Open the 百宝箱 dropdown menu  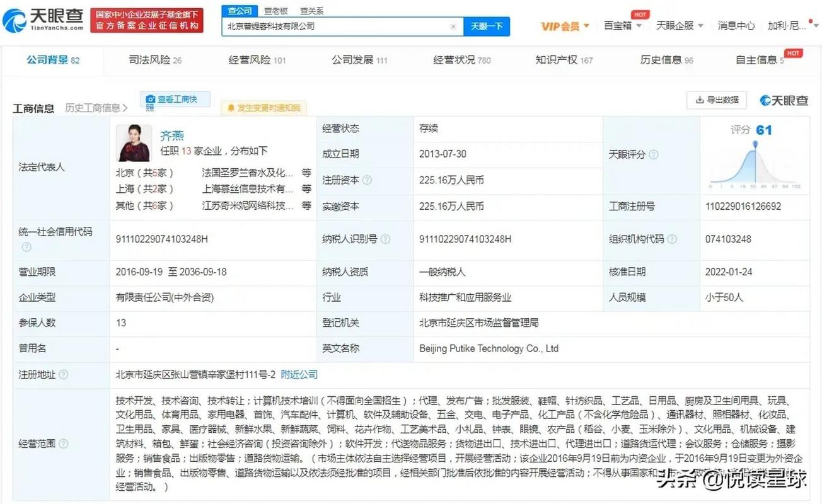[x=623, y=26]
